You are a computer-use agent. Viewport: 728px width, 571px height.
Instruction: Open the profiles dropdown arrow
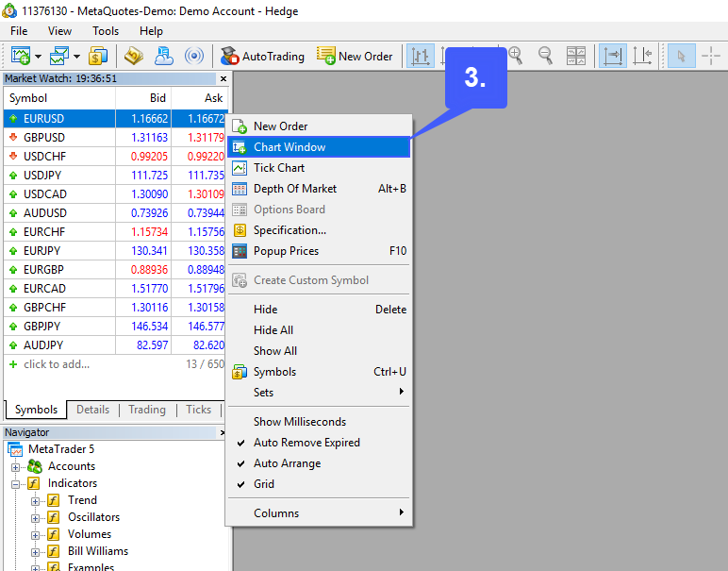click(76, 57)
